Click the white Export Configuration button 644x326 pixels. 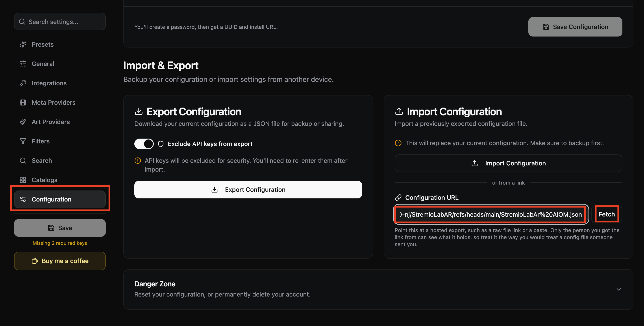coord(248,190)
